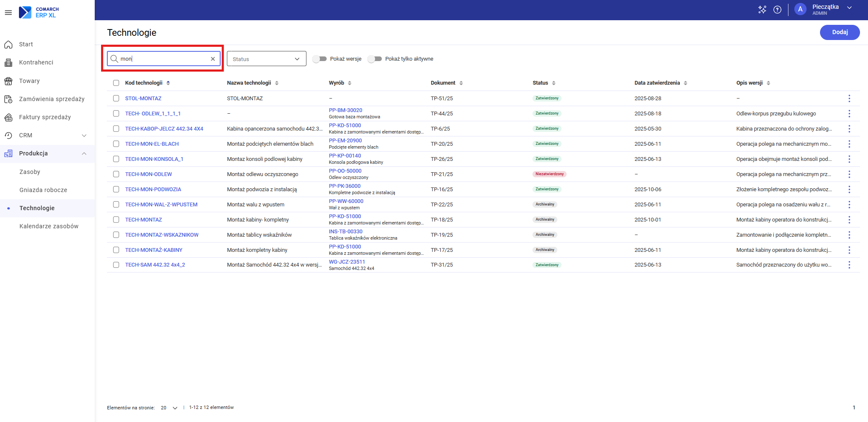Open the PP-KP-00140 product link
This screenshot has width=868, height=422.
coord(345,156)
